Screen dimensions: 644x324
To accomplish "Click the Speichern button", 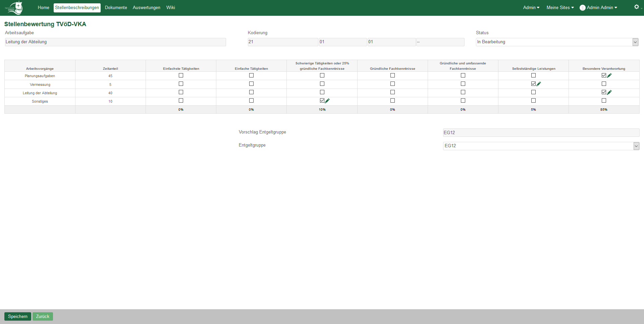I will tap(18, 316).
